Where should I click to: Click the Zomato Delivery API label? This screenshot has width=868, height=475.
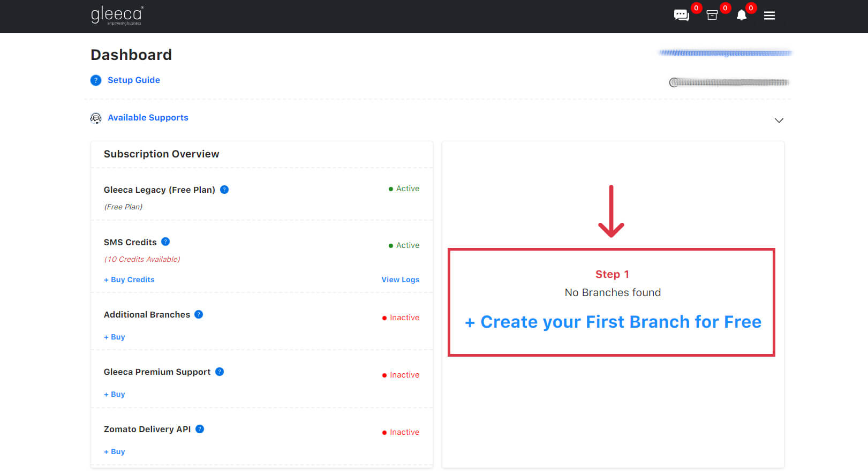[147, 429]
